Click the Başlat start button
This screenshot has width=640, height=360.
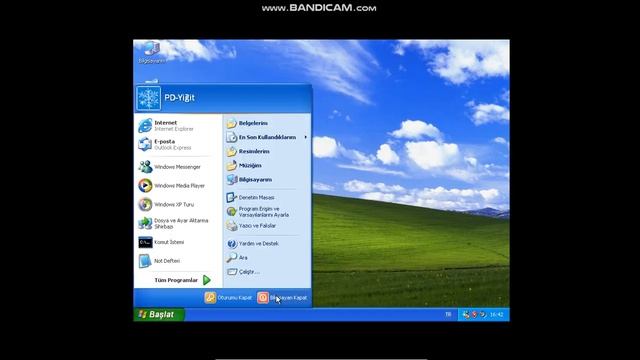[159, 314]
